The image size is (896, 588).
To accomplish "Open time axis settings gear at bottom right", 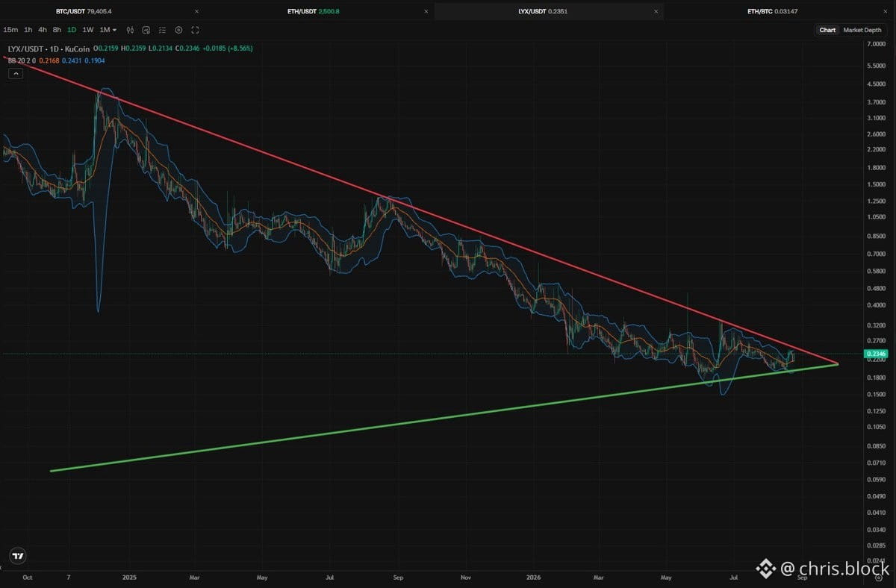I will pos(878,578).
